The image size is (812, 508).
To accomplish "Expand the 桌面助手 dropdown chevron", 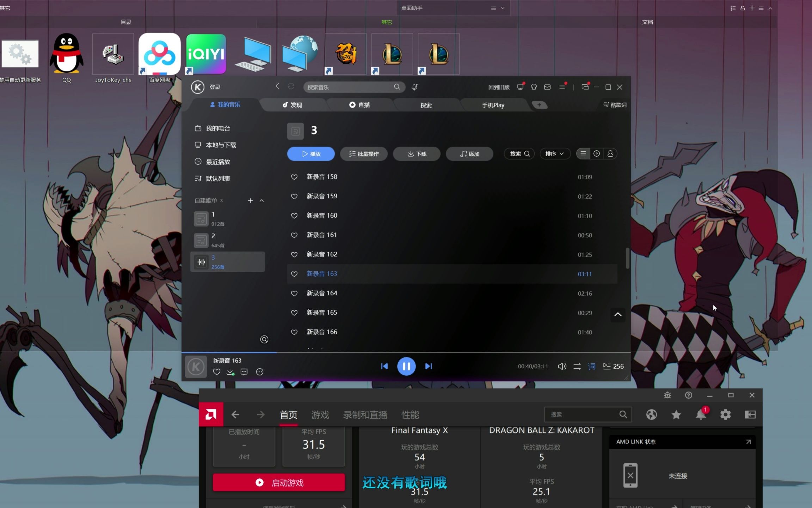I will (x=503, y=8).
